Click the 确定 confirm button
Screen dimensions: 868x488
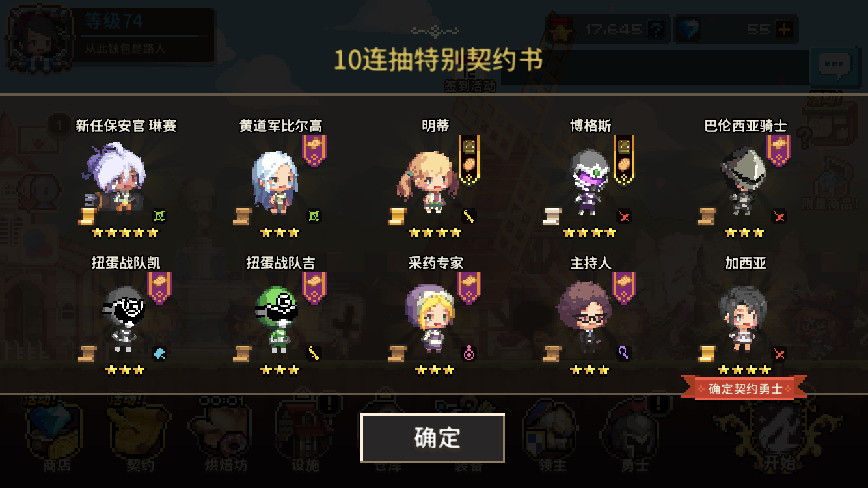433,438
